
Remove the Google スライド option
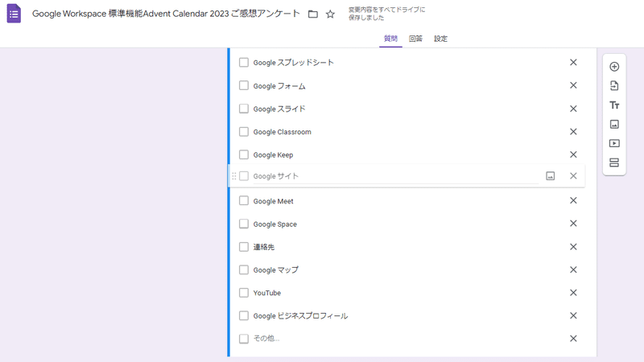coord(573,109)
